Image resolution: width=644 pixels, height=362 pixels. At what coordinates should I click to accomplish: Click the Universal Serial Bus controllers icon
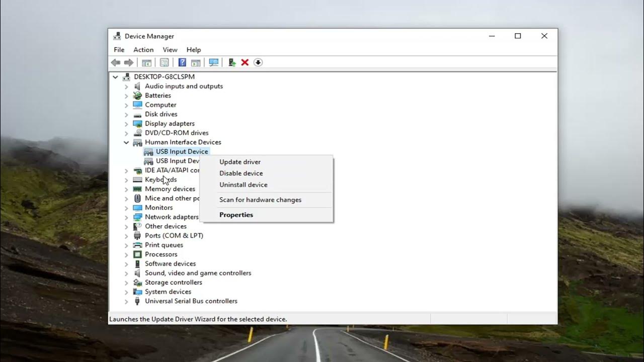tap(137, 301)
